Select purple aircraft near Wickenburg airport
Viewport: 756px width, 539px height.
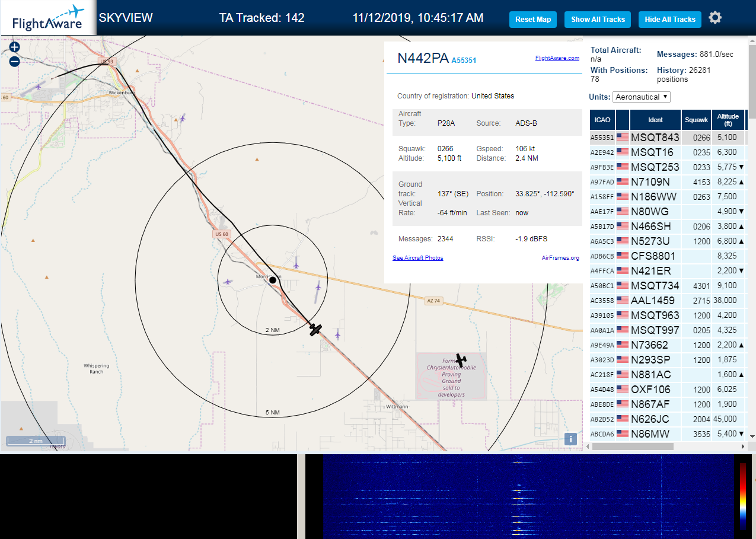pyautogui.click(x=39, y=87)
